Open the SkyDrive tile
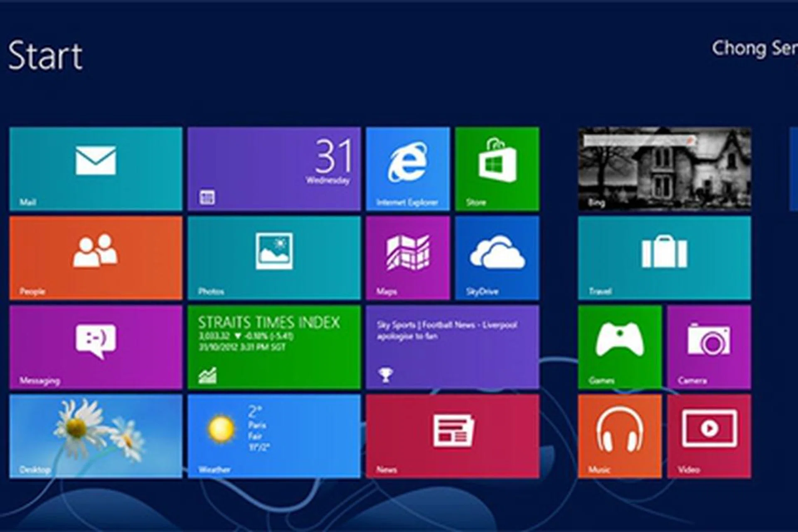Screen dimensions: 798x532 (497, 258)
